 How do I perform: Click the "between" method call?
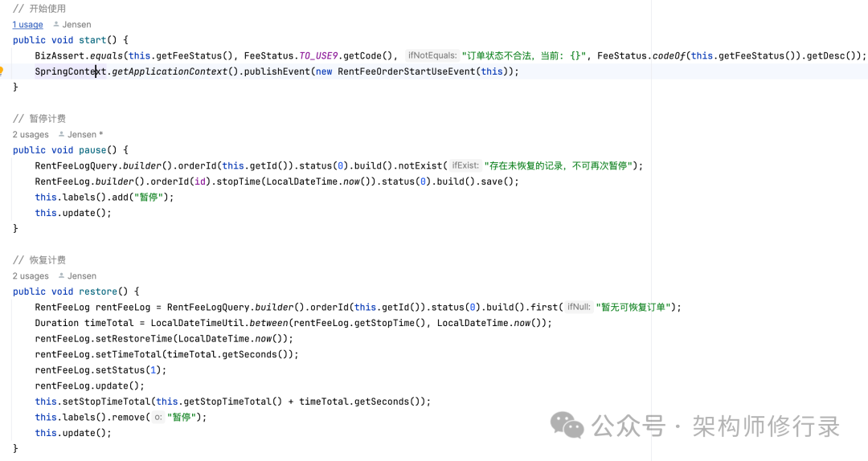pyautogui.click(x=268, y=323)
